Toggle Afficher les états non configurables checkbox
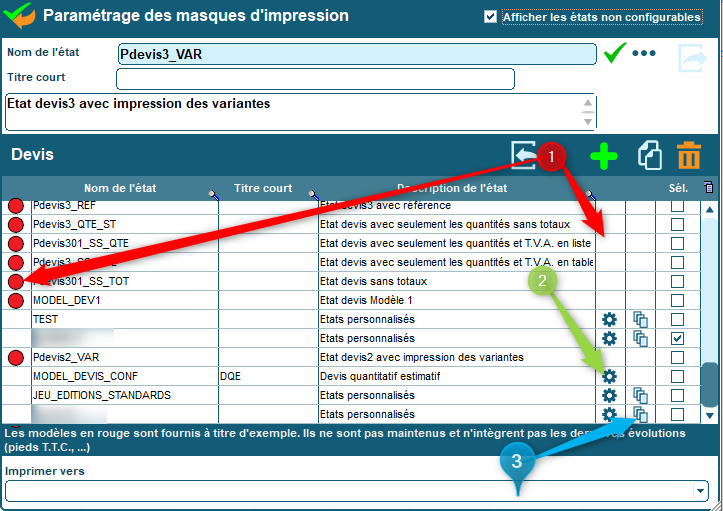Image resolution: width=723 pixels, height=511 pixels. tap(490, 17)
